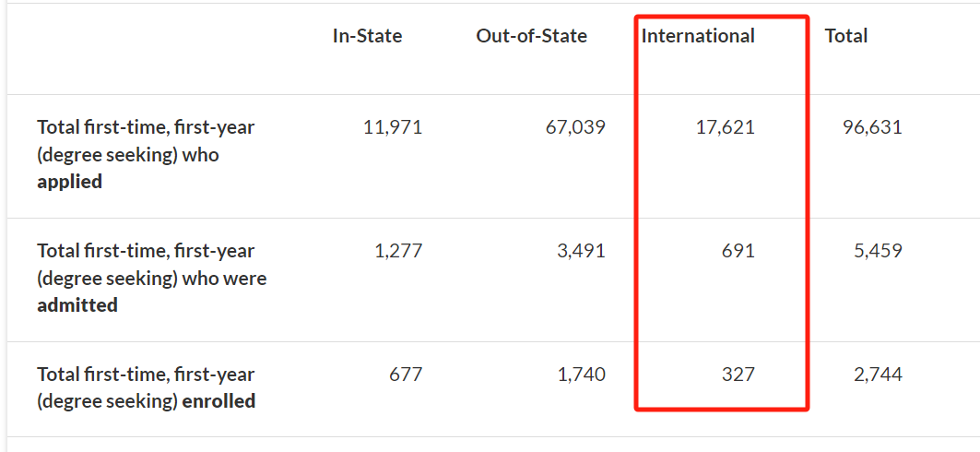Select the total admitted value 5,459
Image resolution: width=980 pixels, height=452 pixels.
[878, 251]
